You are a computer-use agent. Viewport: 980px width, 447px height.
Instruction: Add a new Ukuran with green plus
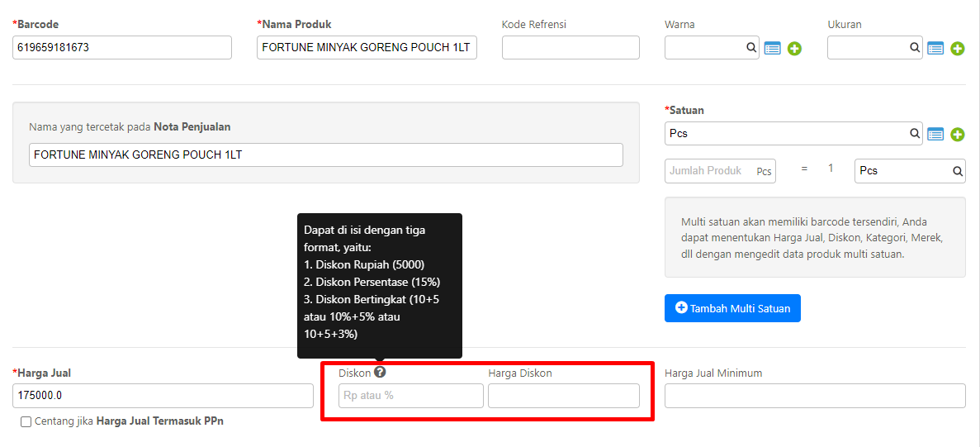(958, 48)
